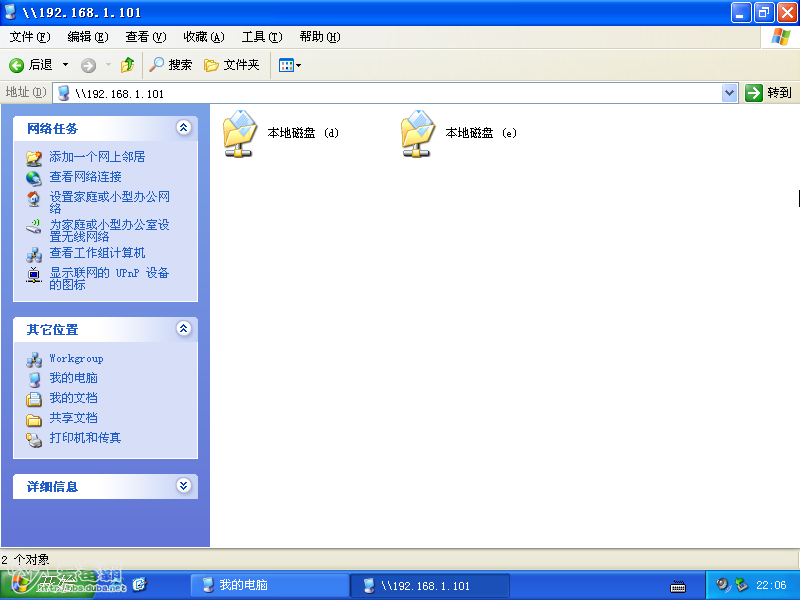This screenshot has height=600, width=800.
Task: Click Internet Explorer in quick launch bar
Action: point(140,584)
